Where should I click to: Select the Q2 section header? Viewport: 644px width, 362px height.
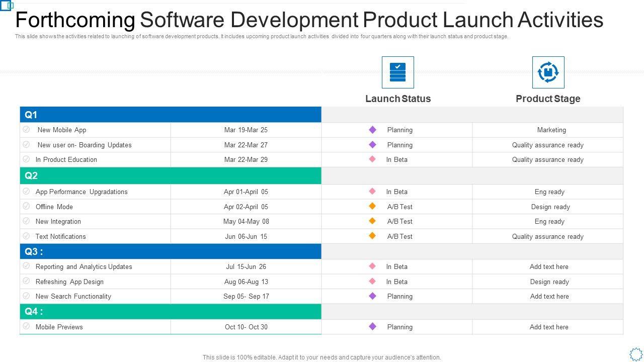coord(171,175)
